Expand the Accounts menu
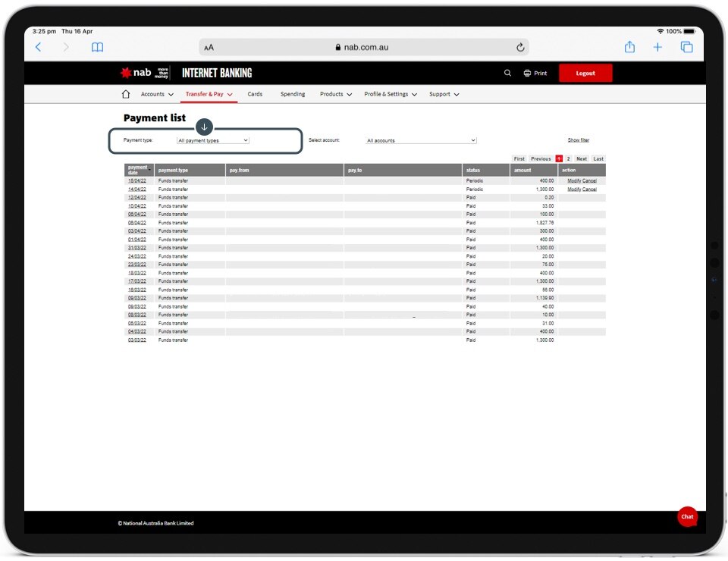The height and width of the screenshot is (561, 728). pos(157,95)
